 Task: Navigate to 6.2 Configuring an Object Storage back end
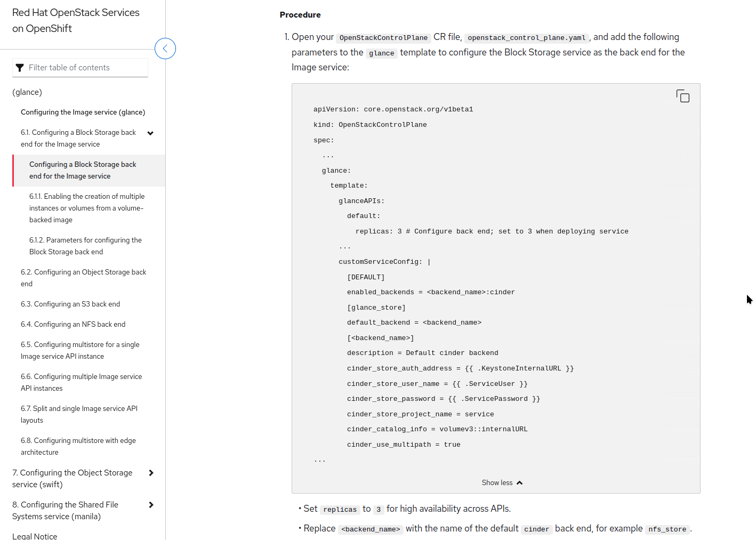tap(83, 278)
